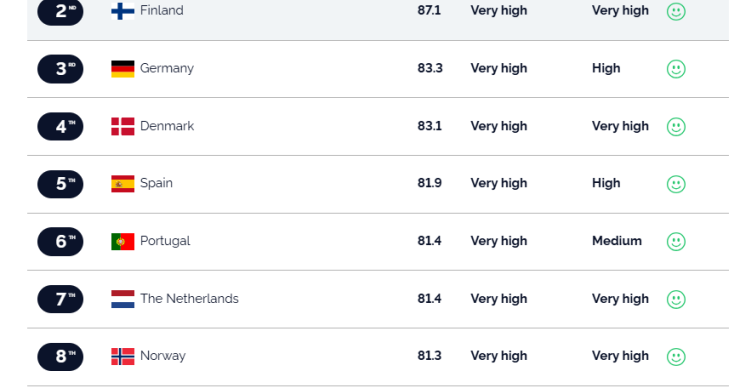The image size is (740, 389).
Task: Select the 6th rank badge
Action: click(x=60, y=242)
